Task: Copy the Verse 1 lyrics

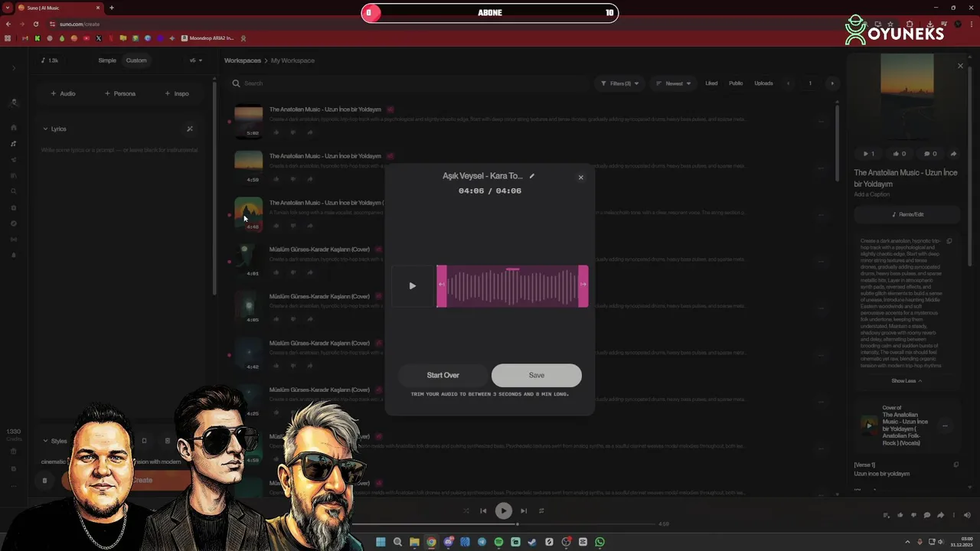Action: pos(955,465)
